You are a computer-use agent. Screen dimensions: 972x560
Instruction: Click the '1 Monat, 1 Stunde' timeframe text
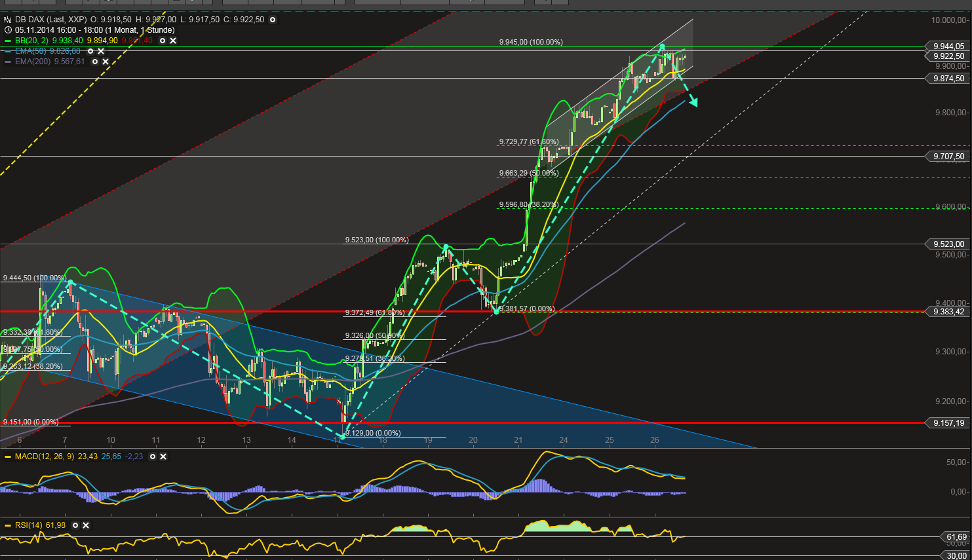click(142, 30)
